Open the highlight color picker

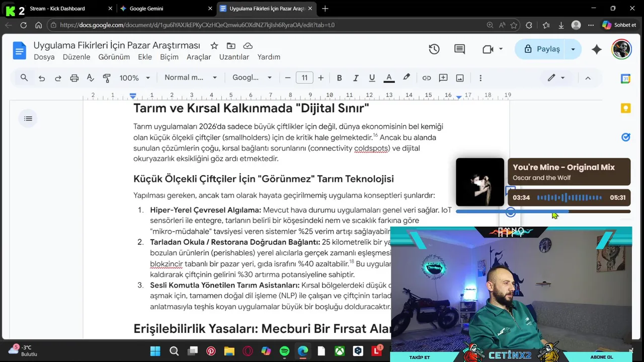[406, 77]
